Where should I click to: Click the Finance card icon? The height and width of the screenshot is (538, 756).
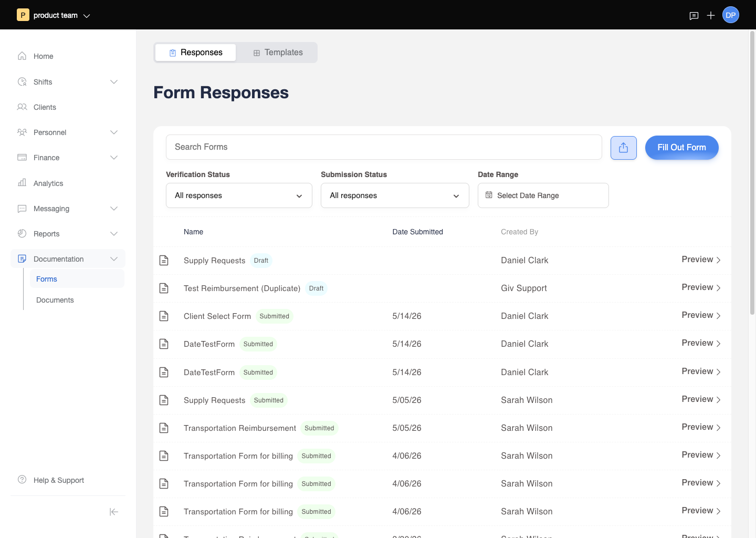pyautogui.click(x=22, y=157)
